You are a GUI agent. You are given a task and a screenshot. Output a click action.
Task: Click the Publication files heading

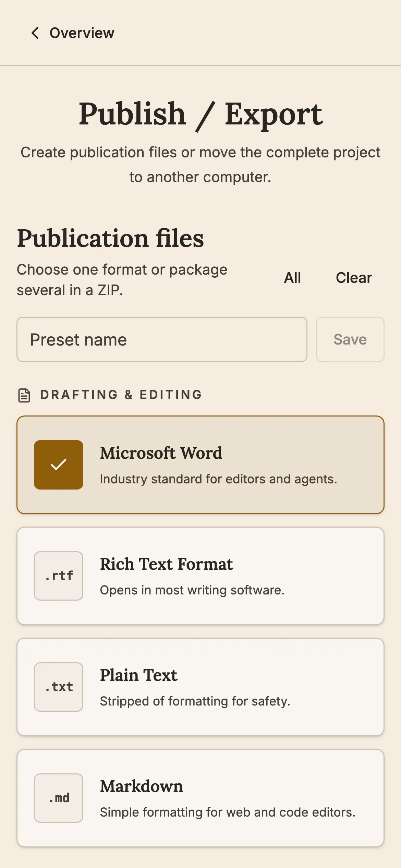pyautogui.click(x=110, y=238)
